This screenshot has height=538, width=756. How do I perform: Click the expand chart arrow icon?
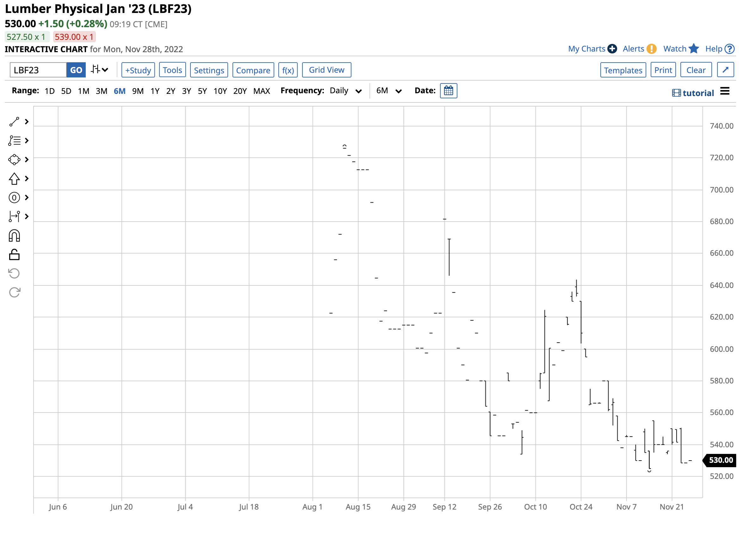725,70
